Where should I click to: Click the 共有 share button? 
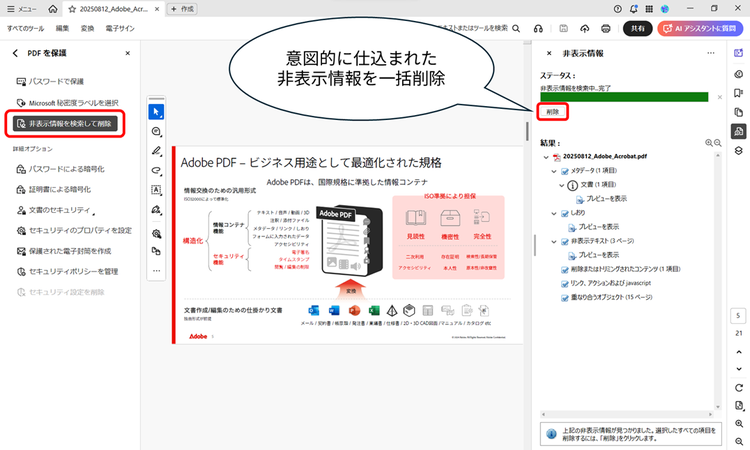point(638,29)
